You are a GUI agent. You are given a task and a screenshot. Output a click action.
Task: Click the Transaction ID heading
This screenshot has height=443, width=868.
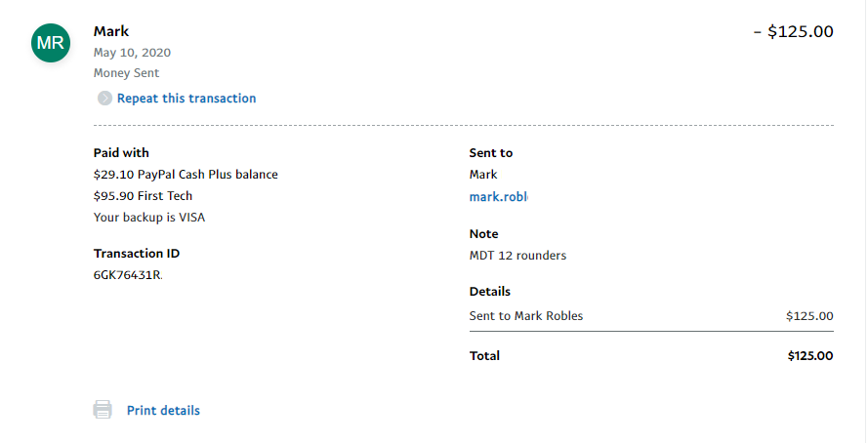137,254
